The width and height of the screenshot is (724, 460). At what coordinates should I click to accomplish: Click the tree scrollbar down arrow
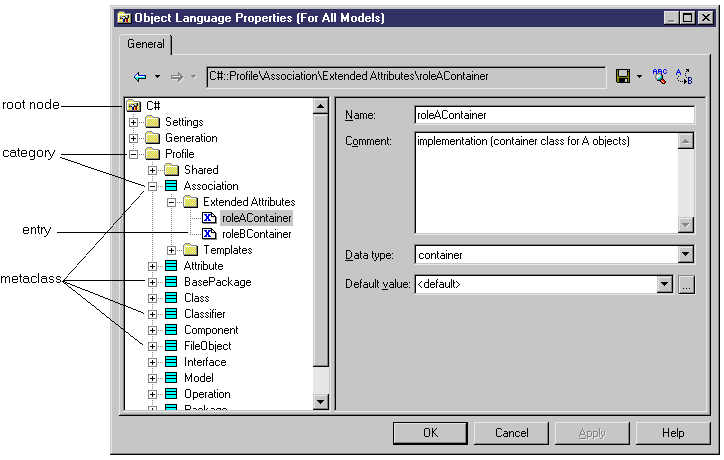click(320, 401)
